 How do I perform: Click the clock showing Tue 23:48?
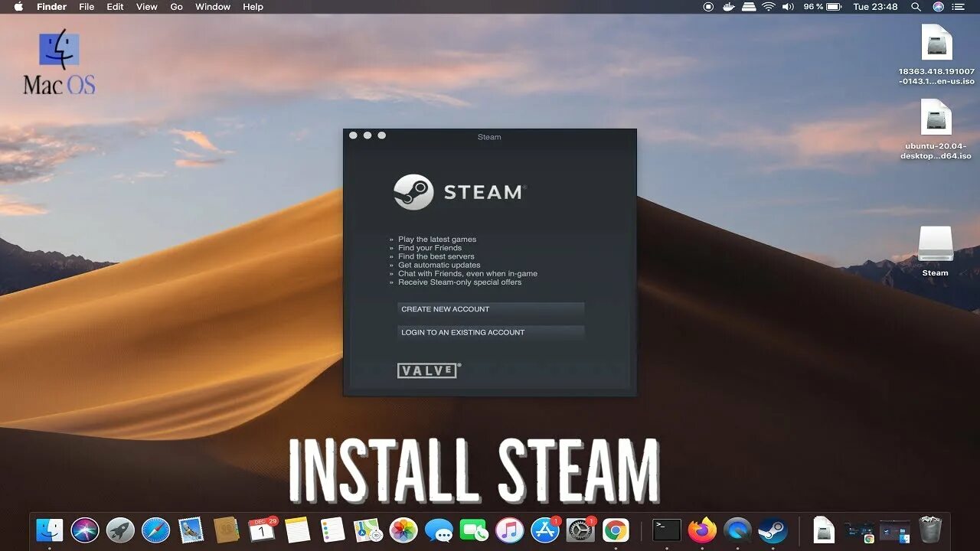(875, 7)
